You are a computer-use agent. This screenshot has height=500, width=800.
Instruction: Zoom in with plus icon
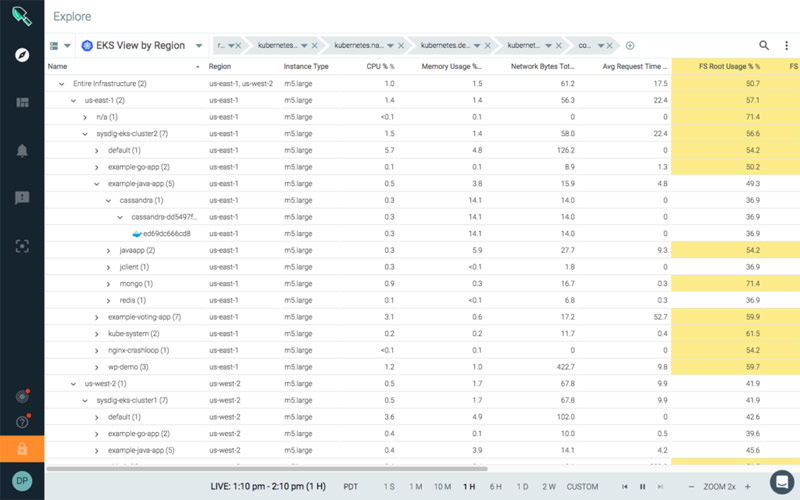click(748, 487)
